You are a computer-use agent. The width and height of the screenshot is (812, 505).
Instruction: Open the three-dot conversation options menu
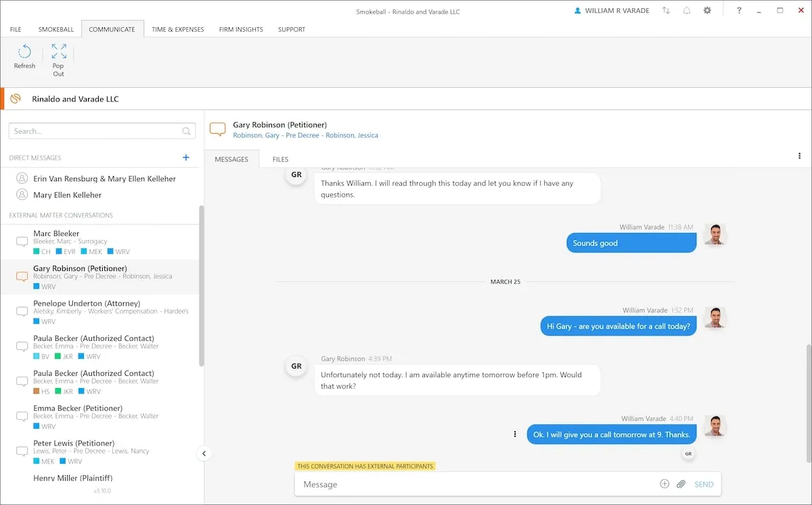[800, 156]
